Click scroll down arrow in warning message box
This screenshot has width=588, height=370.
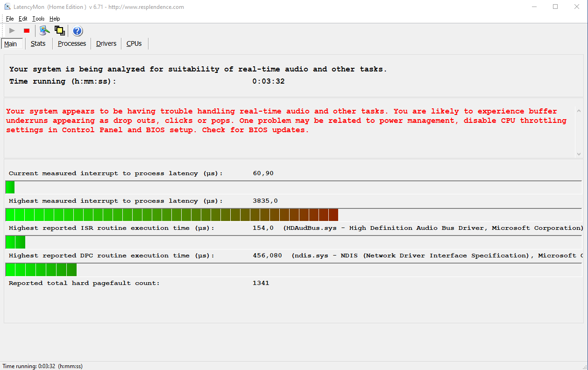point(579,154)
